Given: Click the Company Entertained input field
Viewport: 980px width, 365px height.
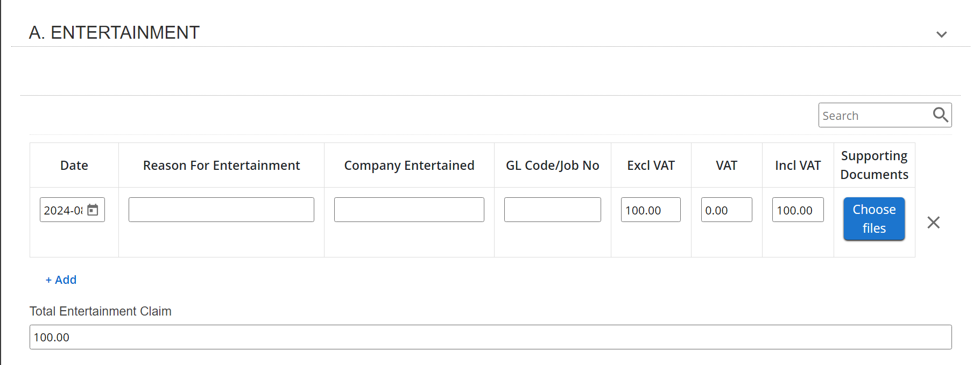Looking at the screenshot, I should tap(409, 210).
